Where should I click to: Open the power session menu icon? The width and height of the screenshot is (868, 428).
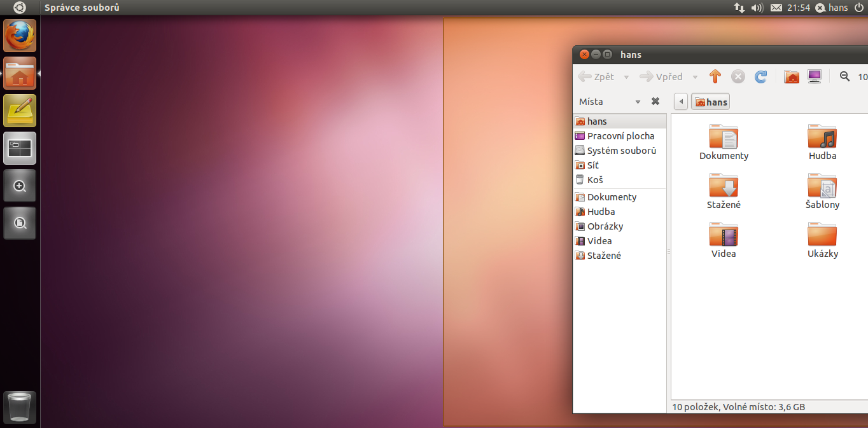coord(858,8)
